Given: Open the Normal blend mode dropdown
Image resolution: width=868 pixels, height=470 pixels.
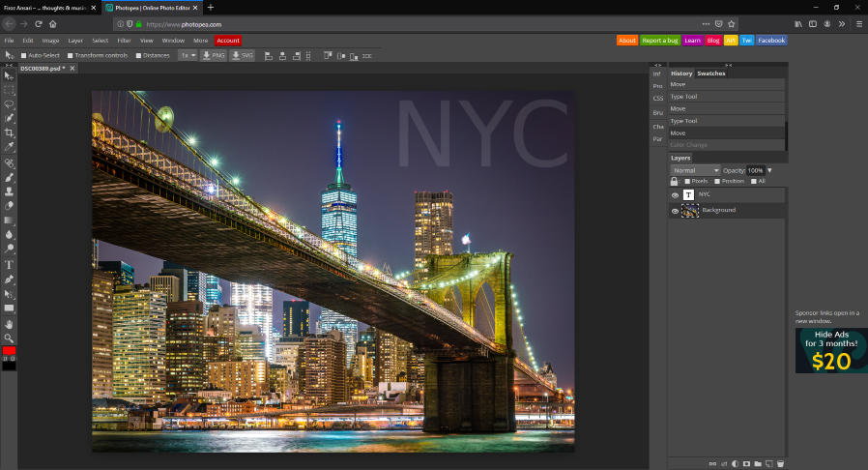Looking at the screenshot, I should [695, 170].
